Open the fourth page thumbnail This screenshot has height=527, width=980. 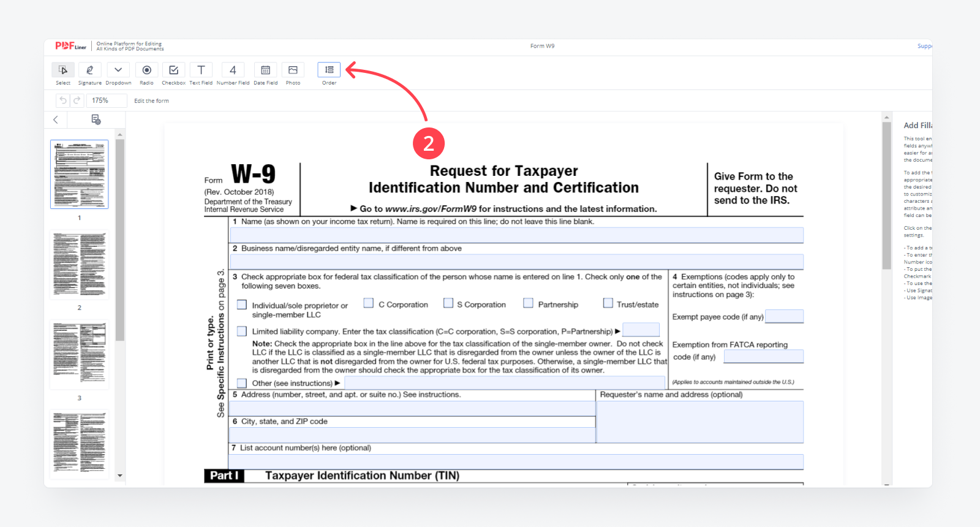click(x=79, y=444)
